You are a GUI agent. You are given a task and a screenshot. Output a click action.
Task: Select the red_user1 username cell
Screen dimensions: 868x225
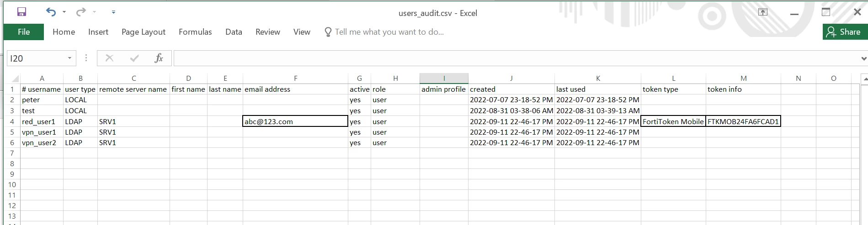(x=42, y=121)
